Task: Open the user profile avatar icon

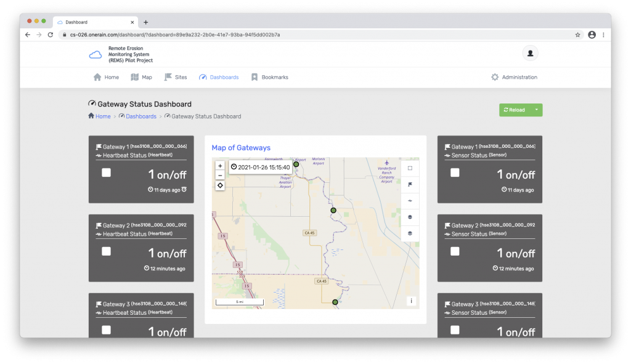Action: pos(530,54)
